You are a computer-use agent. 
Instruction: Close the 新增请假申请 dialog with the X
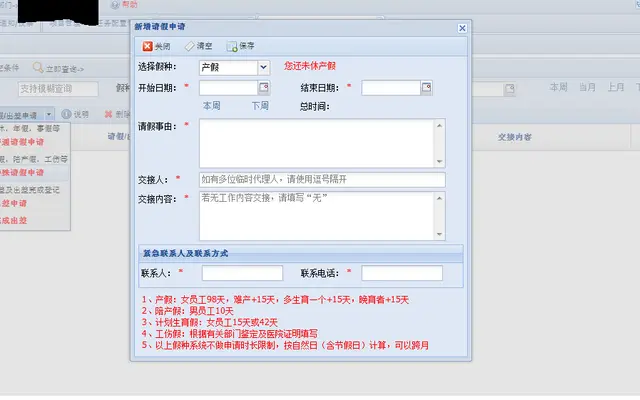tap(462, 28)
